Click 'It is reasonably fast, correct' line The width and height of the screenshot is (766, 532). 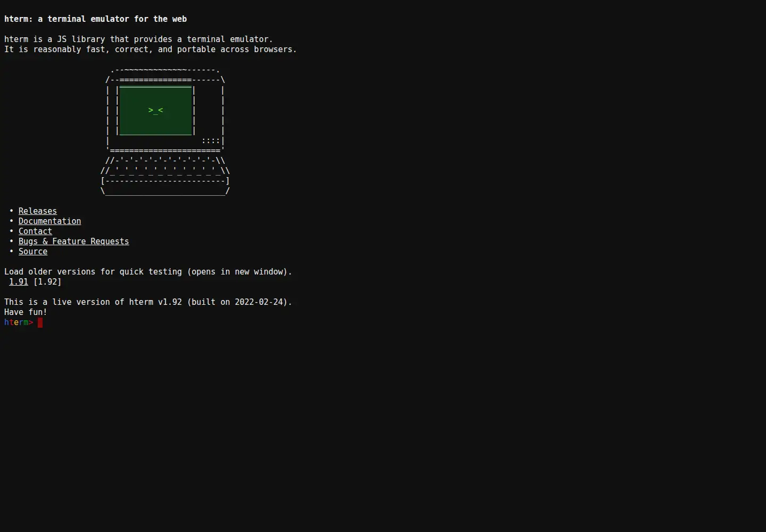pos(151,49)
